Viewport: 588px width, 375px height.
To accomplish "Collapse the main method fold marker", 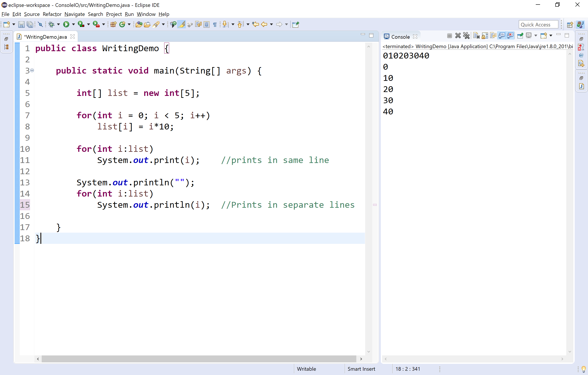I will [x=32, y=70].
